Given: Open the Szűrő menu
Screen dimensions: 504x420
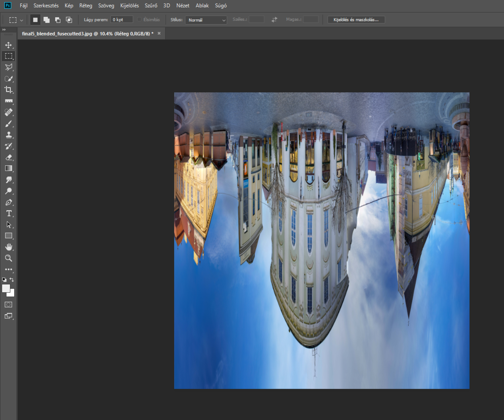Looking at the screenshot, I should click(x=151, y=6).
